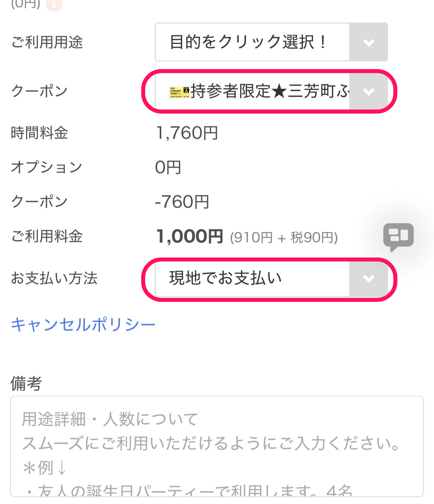The image size is (434, 504).
Task: Click the ご利用料金 row label
Action: [47, 236]
